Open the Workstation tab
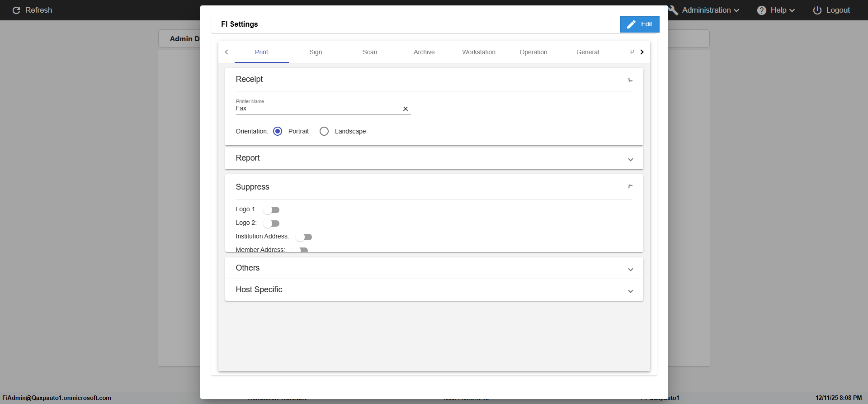The image size is (868, 404). 478,52
